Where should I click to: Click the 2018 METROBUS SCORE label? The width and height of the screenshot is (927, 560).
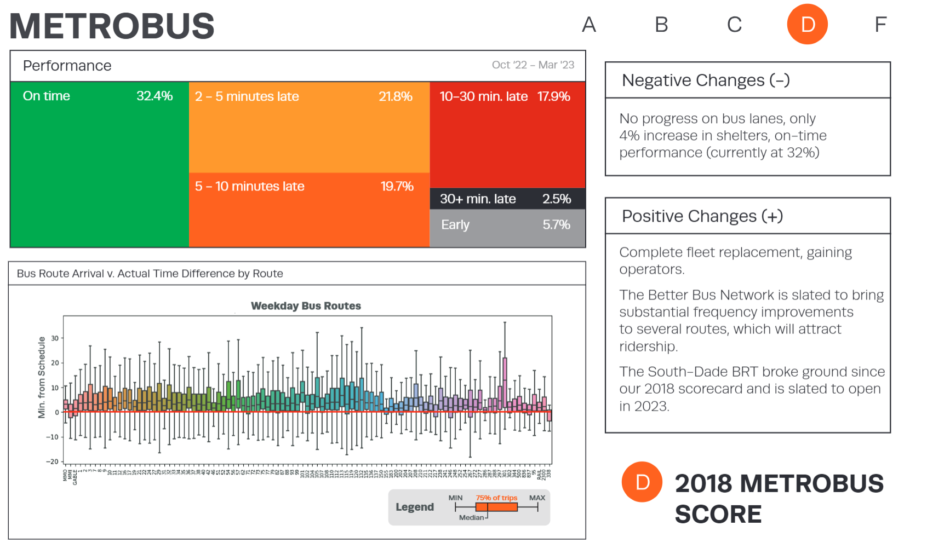tap(780, 499)
